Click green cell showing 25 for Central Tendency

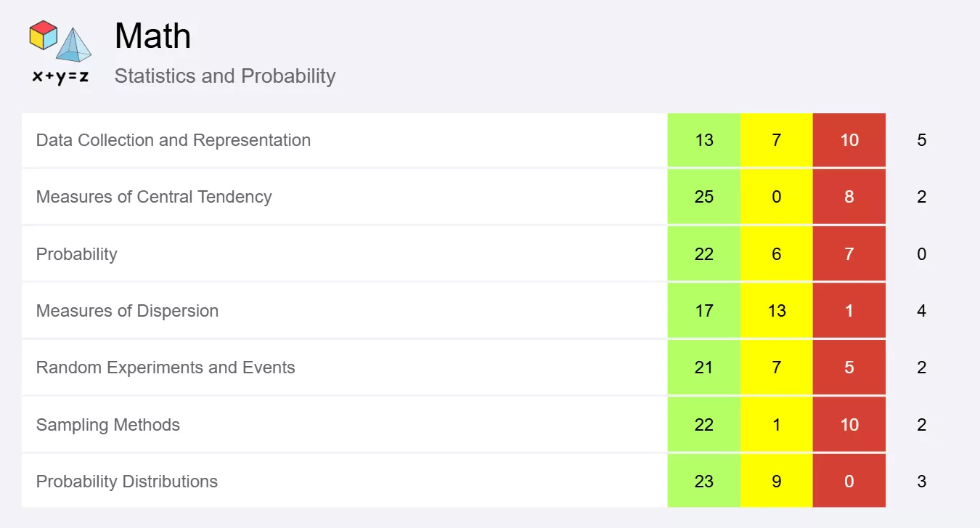click(704, 197)
